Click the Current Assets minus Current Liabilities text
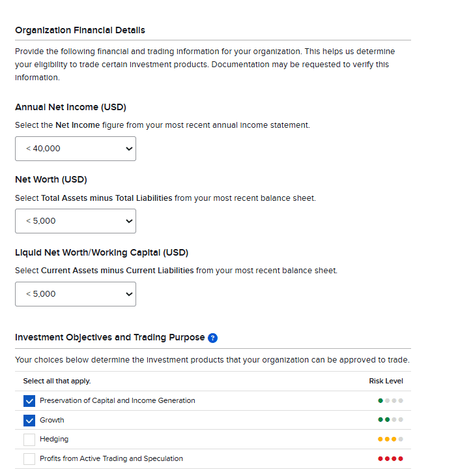The height and width of the screenshot is (476, 473). pyautogui.click(x=117, y=271)
